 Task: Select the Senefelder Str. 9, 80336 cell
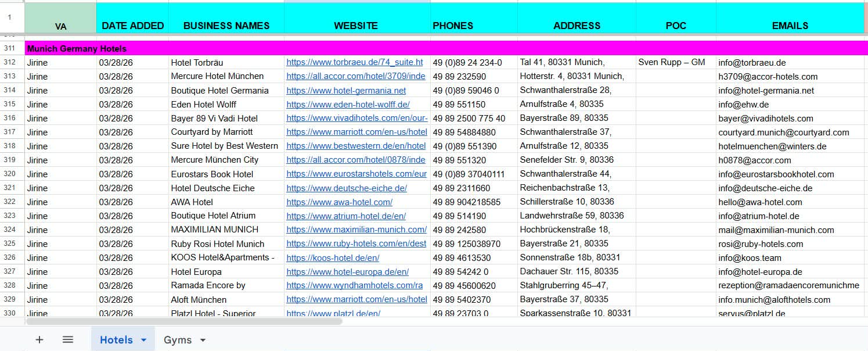577,160
